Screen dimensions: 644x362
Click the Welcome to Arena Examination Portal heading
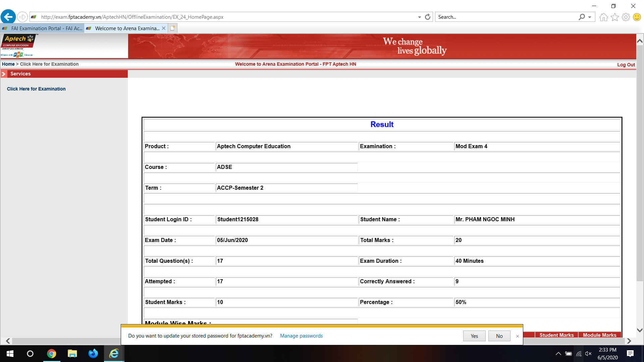tap(296, 64)
